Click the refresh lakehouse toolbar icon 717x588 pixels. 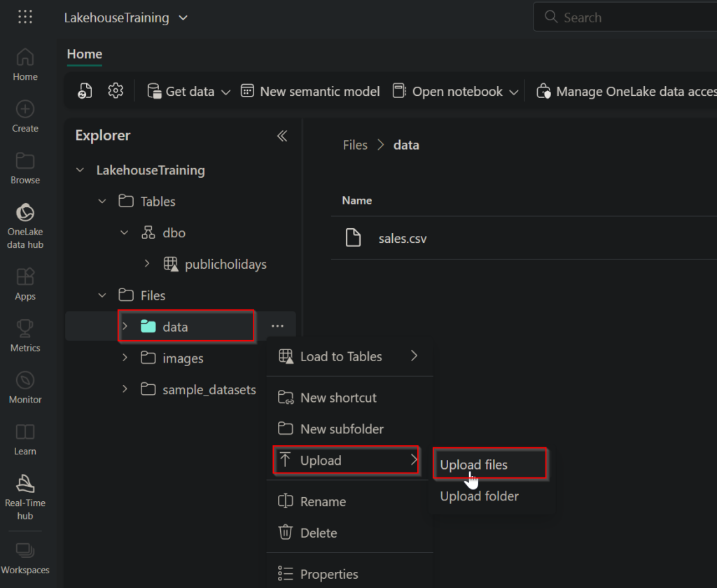85,91
